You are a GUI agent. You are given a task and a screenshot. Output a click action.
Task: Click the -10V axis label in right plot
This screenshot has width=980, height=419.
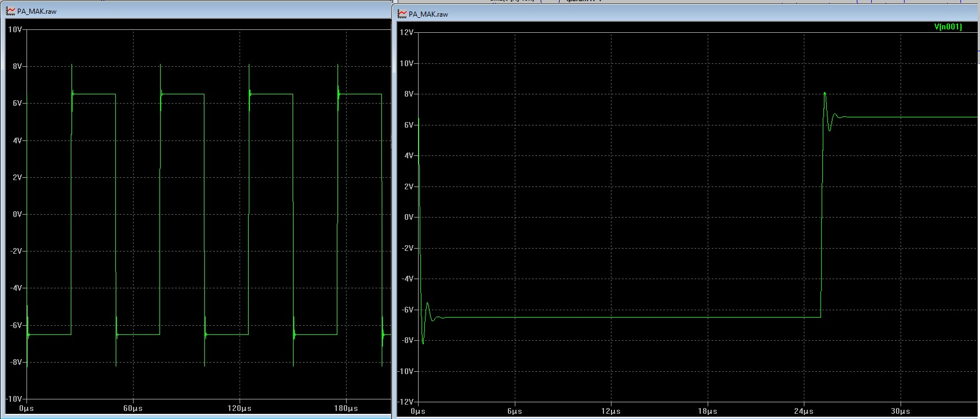coord(405,371)
